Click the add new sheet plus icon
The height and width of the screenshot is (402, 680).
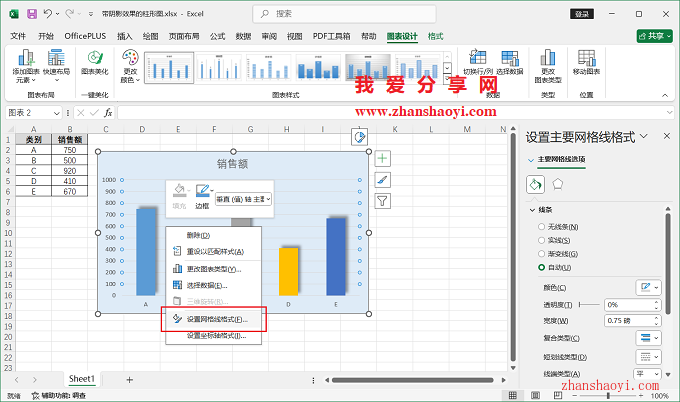(x=129, y=380)
